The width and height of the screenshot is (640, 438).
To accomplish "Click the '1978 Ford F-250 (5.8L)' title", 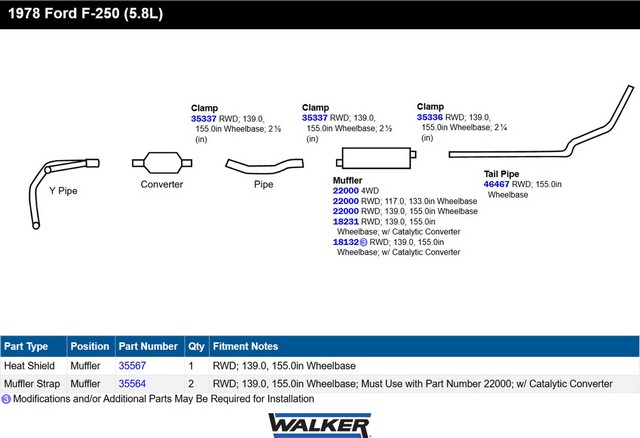I will (85, 13).
